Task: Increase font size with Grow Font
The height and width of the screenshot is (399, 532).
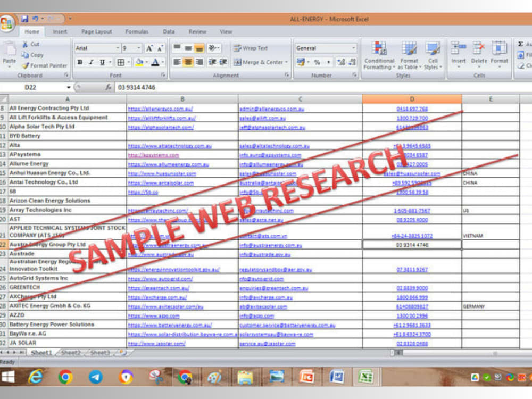Action: (149, 48)
